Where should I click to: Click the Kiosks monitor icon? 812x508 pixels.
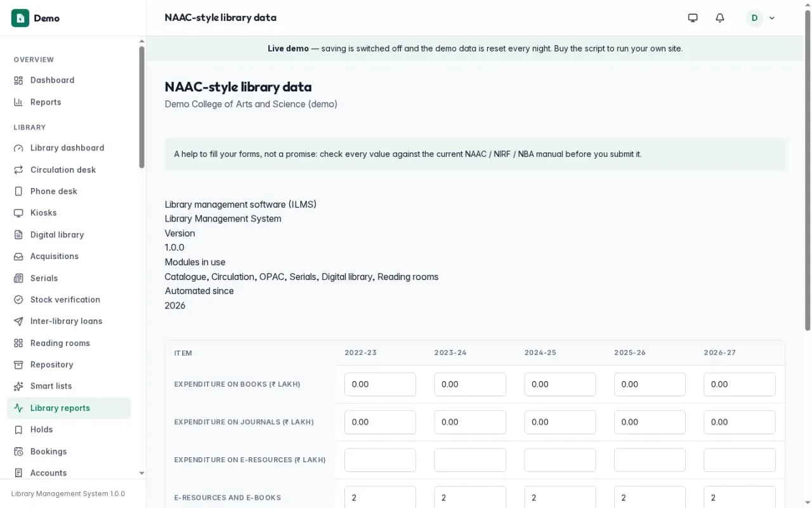coord(18,213)
